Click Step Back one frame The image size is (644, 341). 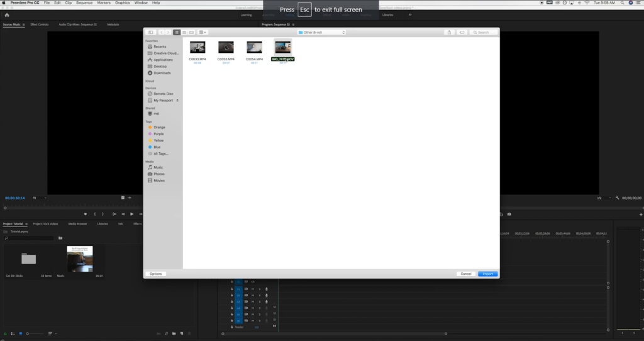tap(123, 214)
